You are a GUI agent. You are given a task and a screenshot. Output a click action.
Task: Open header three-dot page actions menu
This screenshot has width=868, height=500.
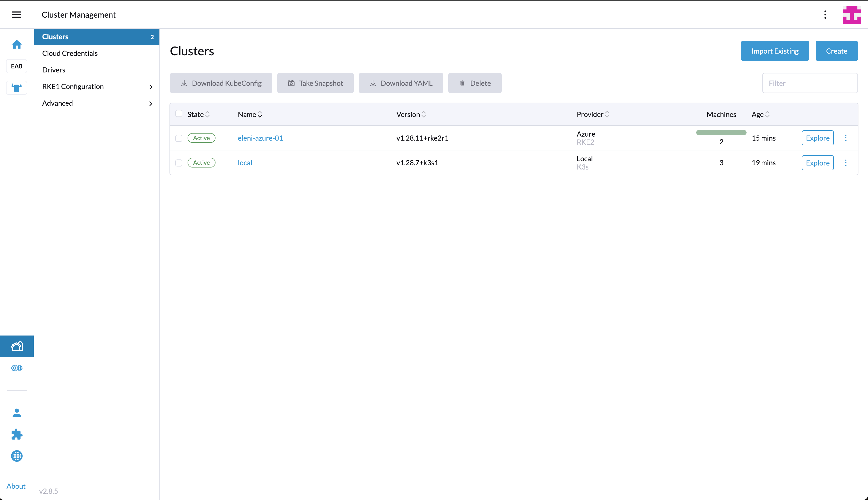click(825, 14)
